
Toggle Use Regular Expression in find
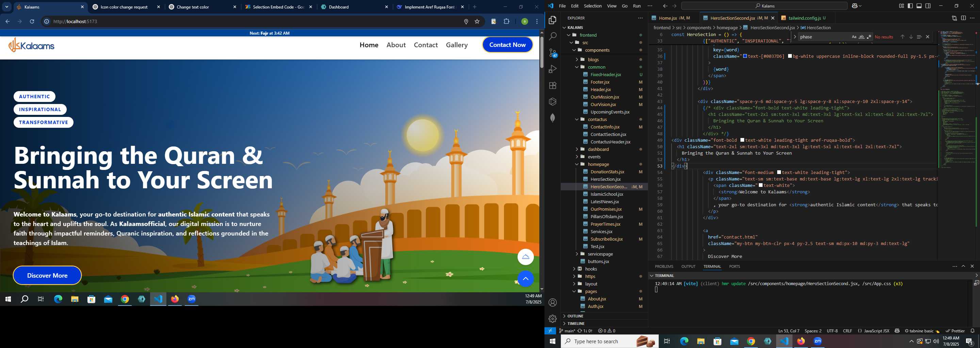tap(869, 37)
